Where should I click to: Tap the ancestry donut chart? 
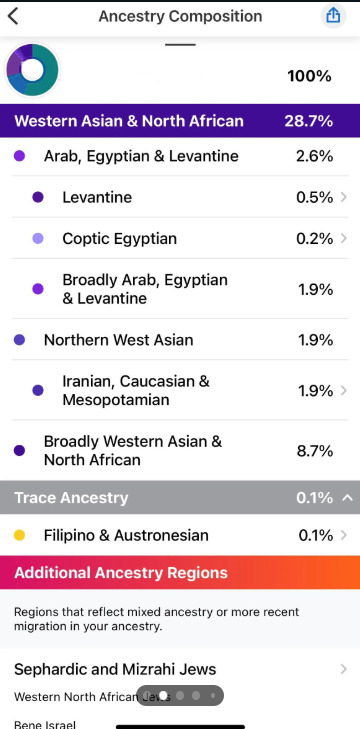[x=32, y=70]
